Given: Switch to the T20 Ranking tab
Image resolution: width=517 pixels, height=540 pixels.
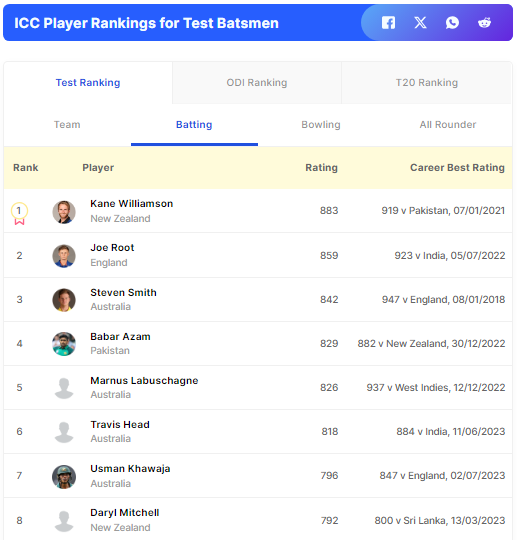Looking at the screenshot, I should (426, 83).
